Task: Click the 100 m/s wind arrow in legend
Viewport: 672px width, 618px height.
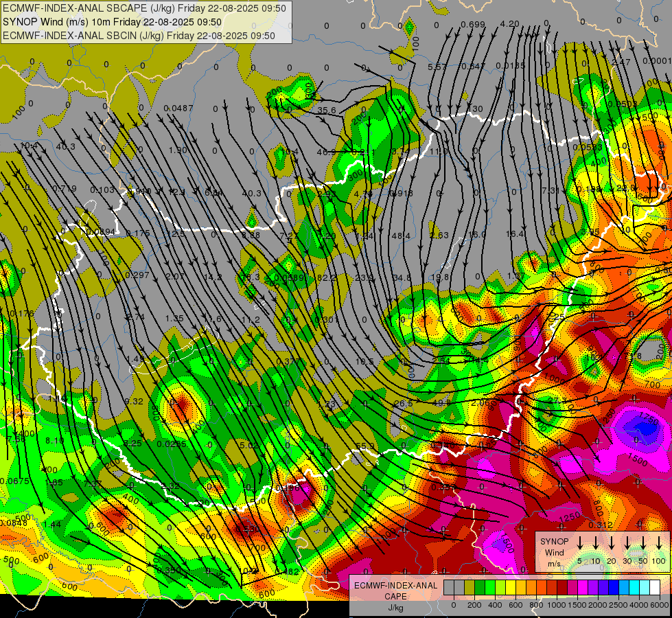Action: [659, 543]
